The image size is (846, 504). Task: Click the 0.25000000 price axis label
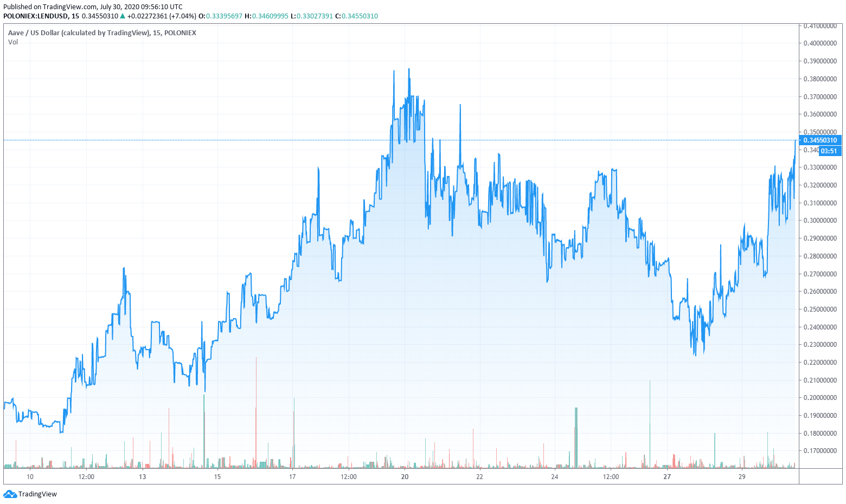(x=820, y=309)
